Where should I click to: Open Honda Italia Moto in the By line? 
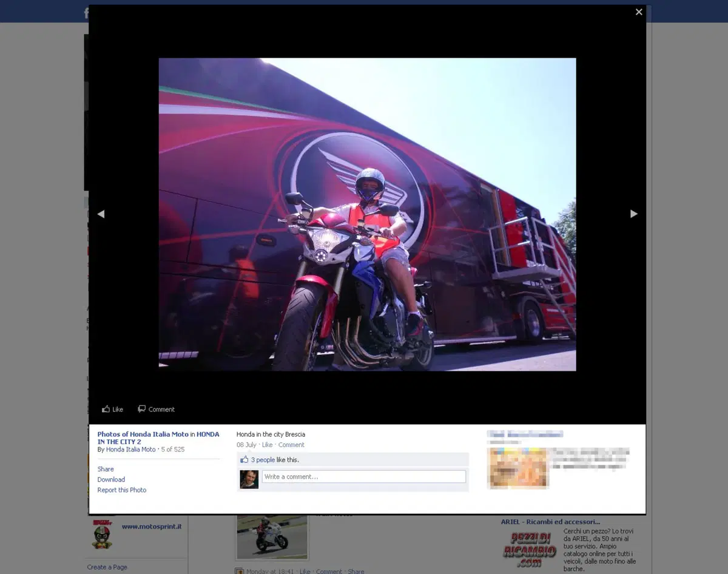131,450
